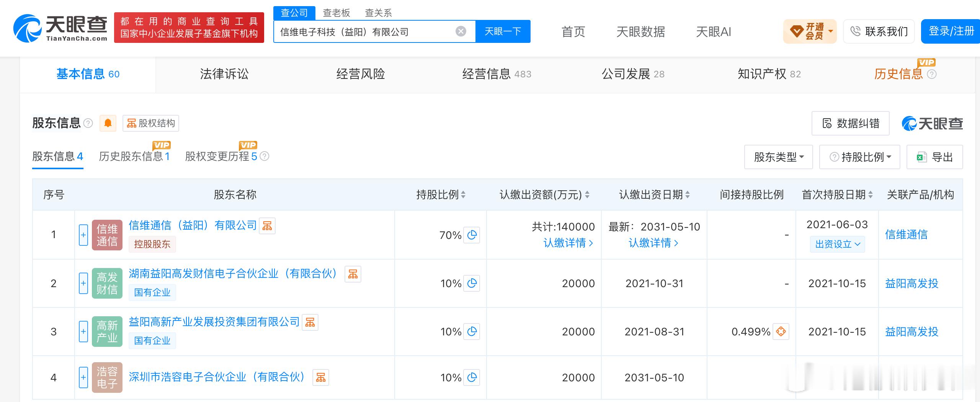Open 信维通信 related product link

pos(906,235)
